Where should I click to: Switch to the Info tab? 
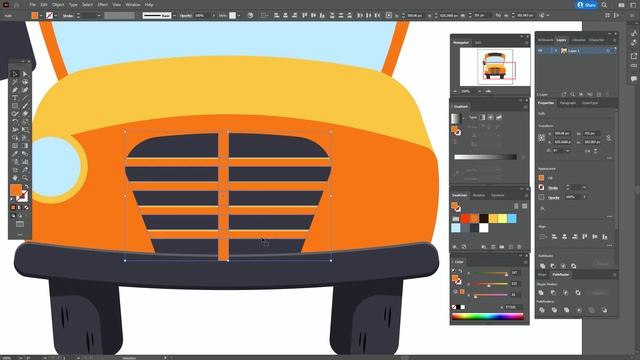point(478,42)
